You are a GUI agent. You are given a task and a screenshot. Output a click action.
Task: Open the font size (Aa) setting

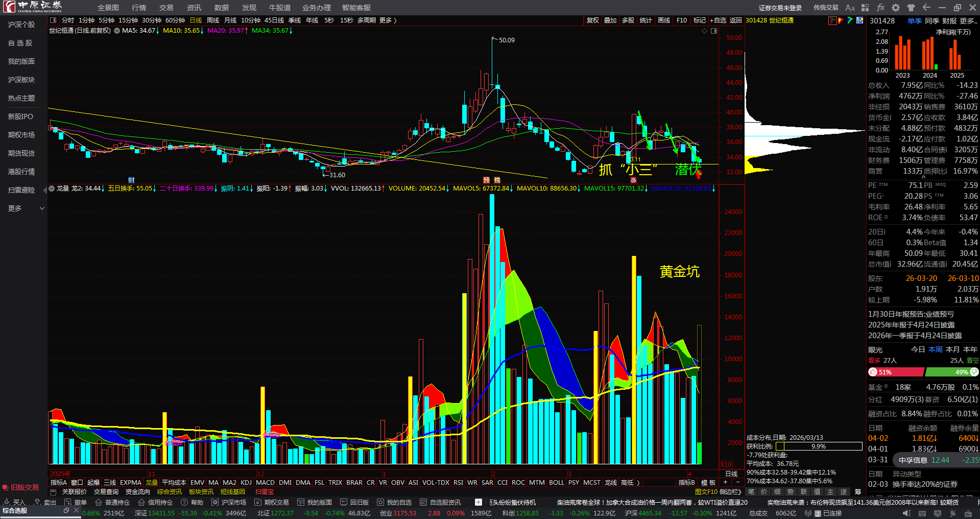coord(850,8)
